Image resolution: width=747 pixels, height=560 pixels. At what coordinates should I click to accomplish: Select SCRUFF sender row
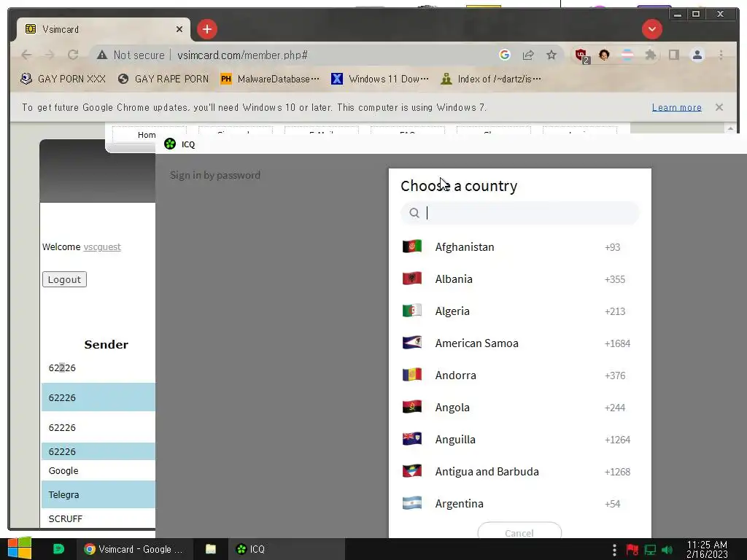[98, 518]
